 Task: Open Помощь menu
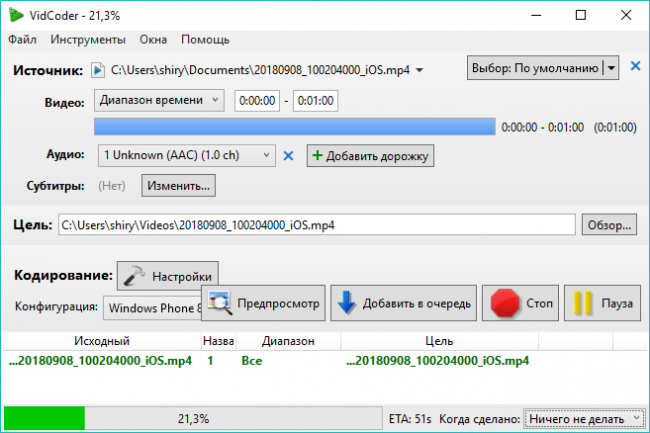coord(205,40)
